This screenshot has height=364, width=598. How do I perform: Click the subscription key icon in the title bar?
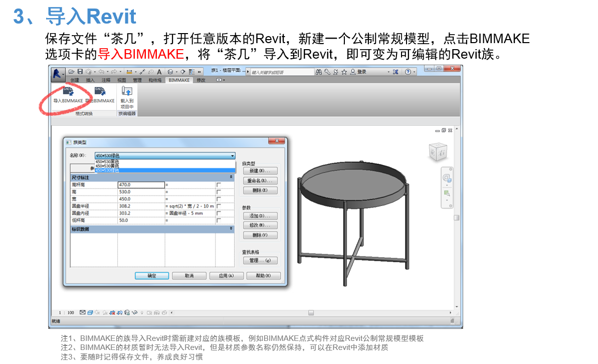coord(327,72)
